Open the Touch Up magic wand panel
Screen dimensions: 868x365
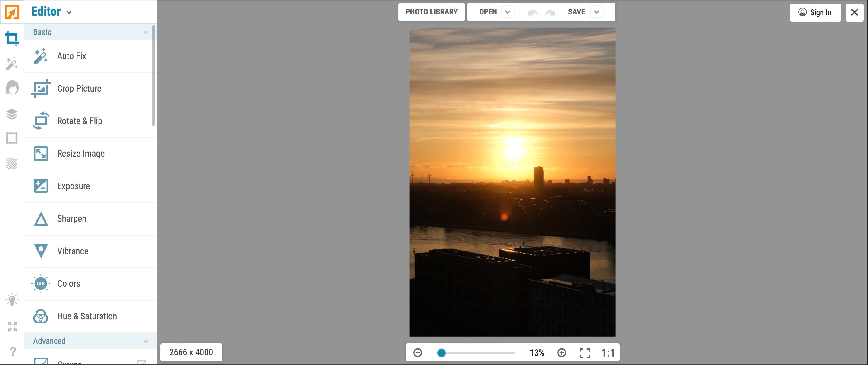pyautogui.click(x=12, y=63)
